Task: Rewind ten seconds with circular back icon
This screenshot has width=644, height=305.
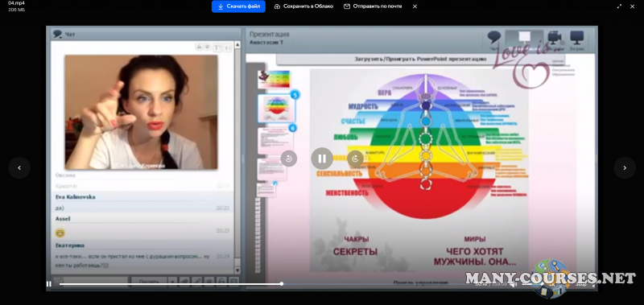Action: coord(289,159)
